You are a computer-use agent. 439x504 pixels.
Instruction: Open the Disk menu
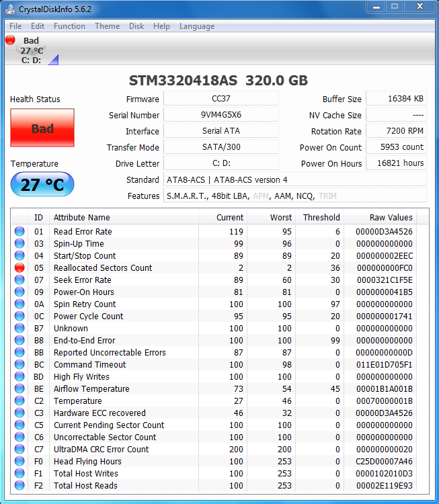136,26
